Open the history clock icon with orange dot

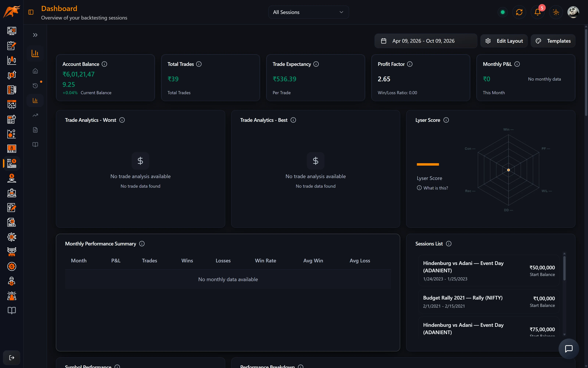35,86
